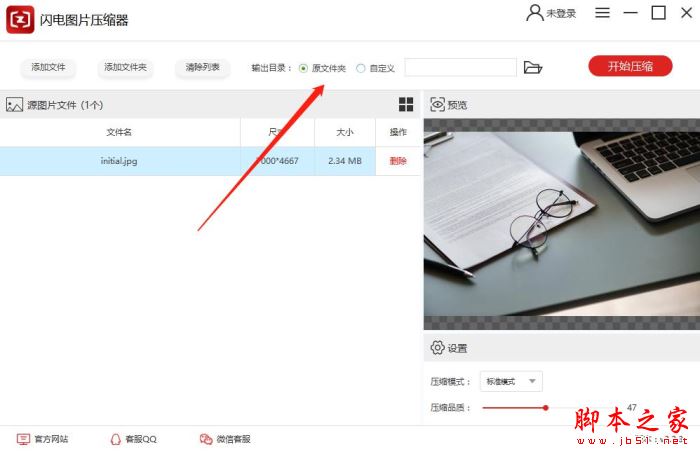
Task: Select 原文件夹 output option
Action: (304, 68)
